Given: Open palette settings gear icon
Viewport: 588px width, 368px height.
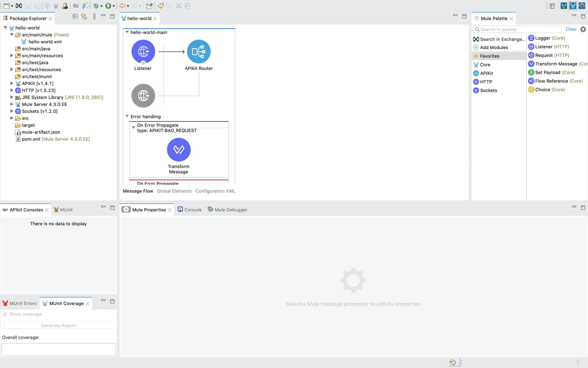Looking at the screenshot, I should [583, 29].
